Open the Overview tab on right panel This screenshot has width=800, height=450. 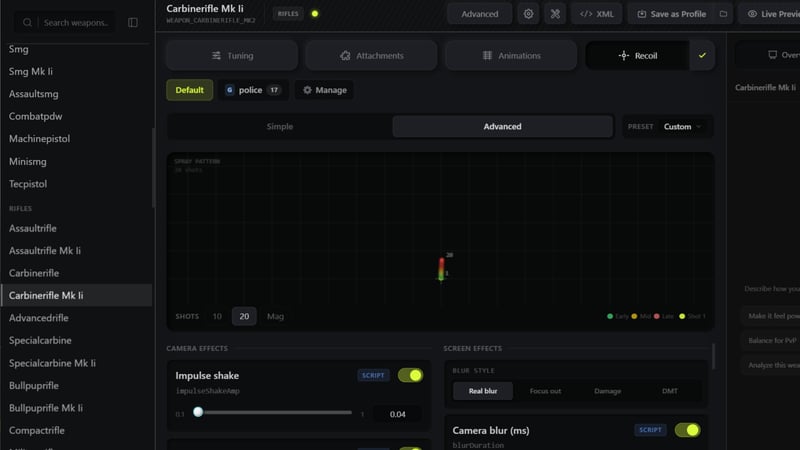770,55
